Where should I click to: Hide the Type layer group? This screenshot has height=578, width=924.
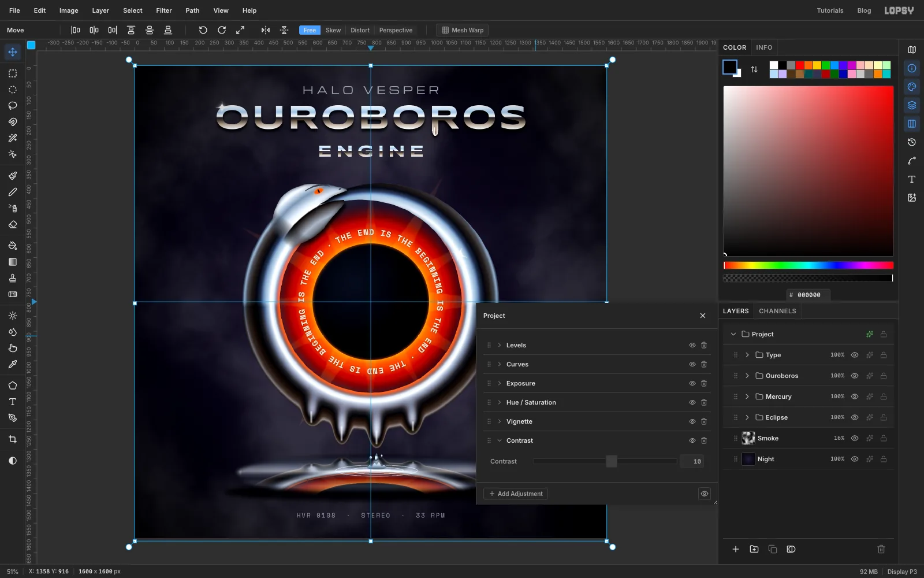click(855, 355)
